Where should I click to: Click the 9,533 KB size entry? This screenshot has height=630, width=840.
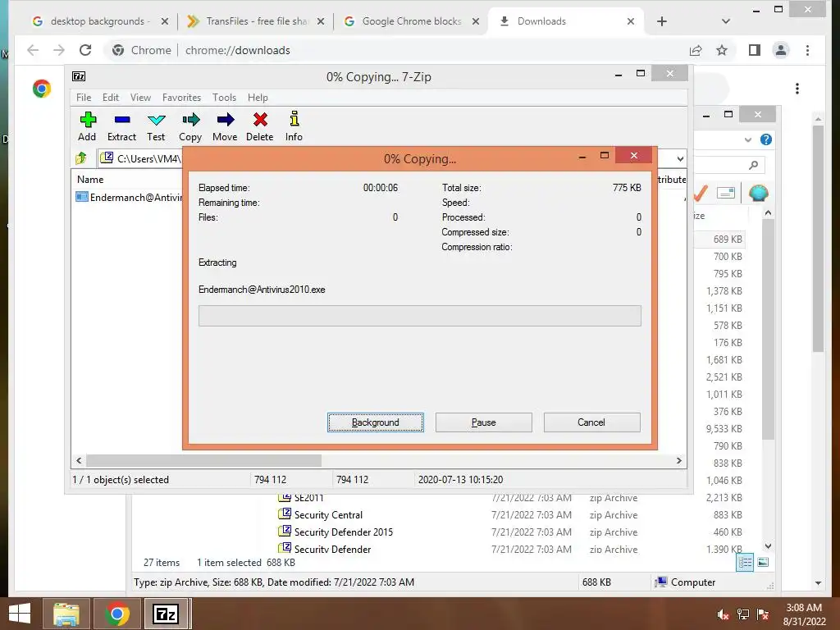(x=724, y=428)
